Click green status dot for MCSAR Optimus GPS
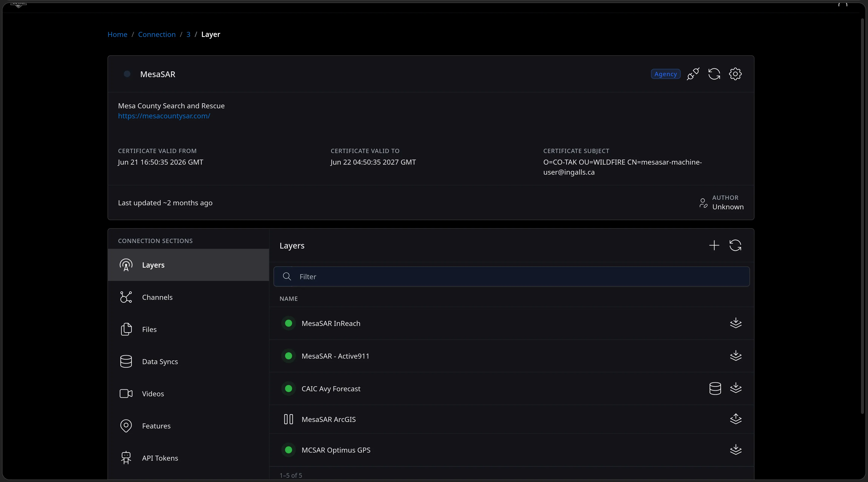The height and width of the screenshot is (482, 868). point(288,450)
